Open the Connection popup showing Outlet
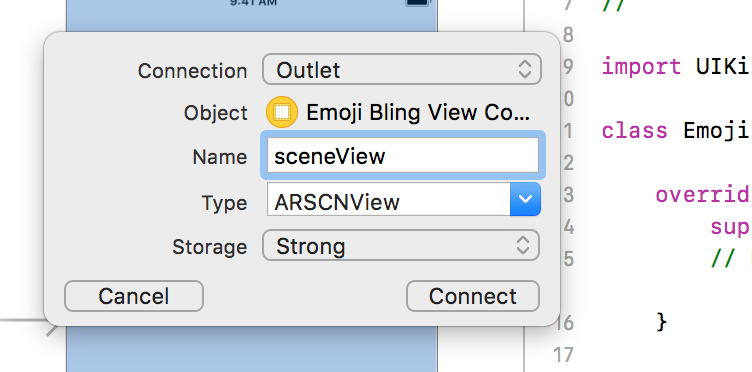The height and width of the screenshot is (372, 752). tap(401, 70)
